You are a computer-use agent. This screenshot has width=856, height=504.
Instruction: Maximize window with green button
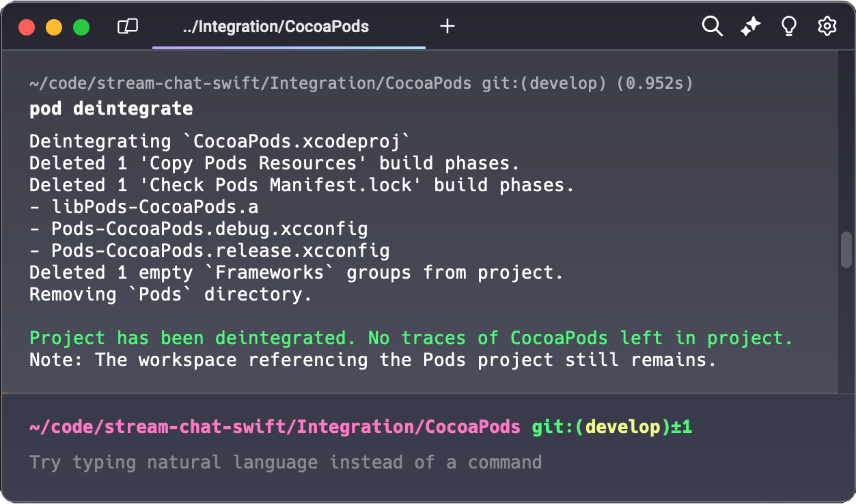pyautogui.click(x=81, y=27)
